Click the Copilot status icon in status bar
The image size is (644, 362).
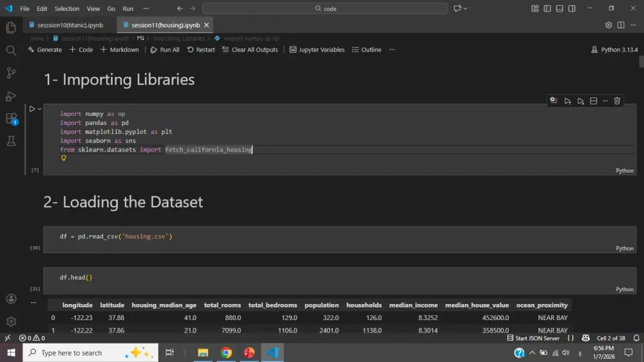point(585,338)
